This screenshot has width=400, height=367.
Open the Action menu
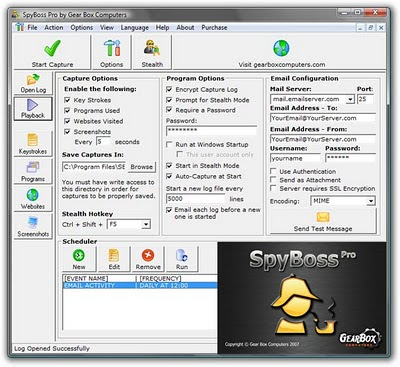[54, 27]
